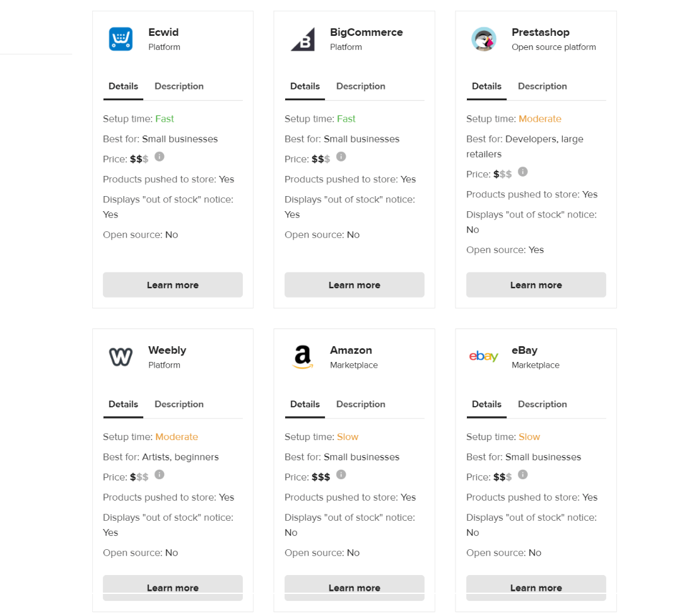Click the Weebly W logo
This screenshot has height=616, width=682.
tap(121, 357)
